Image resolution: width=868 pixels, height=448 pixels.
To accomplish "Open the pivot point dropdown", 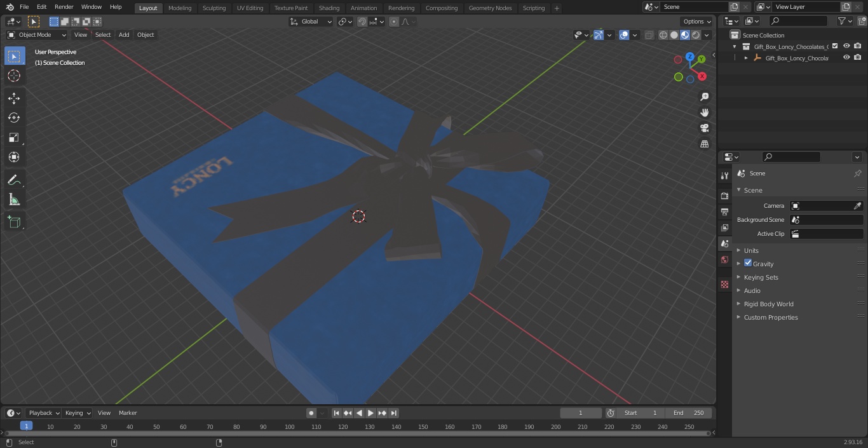I will [x=345, y=22].
